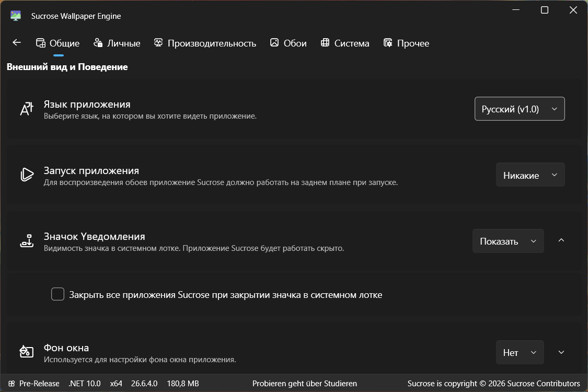Click the Производительность tab's monitor icon

pos(158,43)
